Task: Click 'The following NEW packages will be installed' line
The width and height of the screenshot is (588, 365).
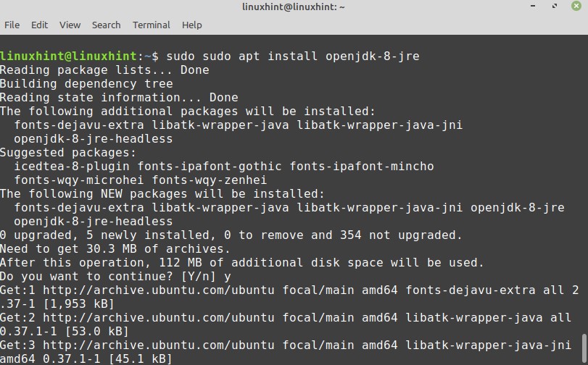Action: coord(162,194)
